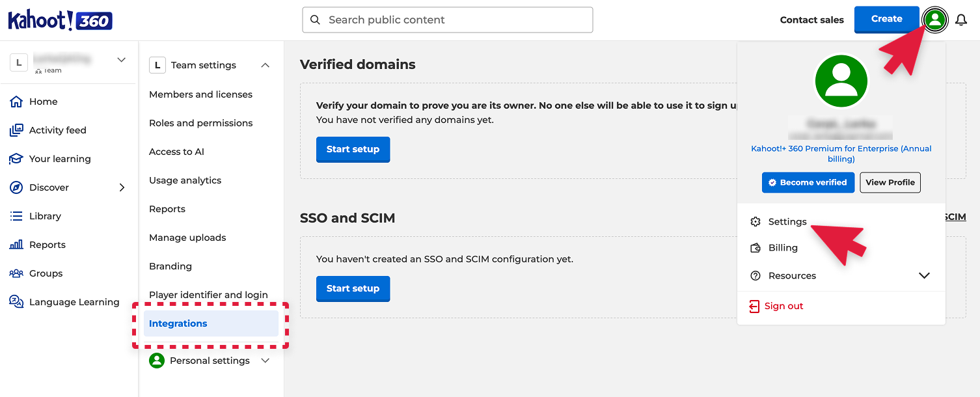This screenshot has width=980, height=397.
Task: Click Settings in profile menu
Action: click(x=787, y=222)
